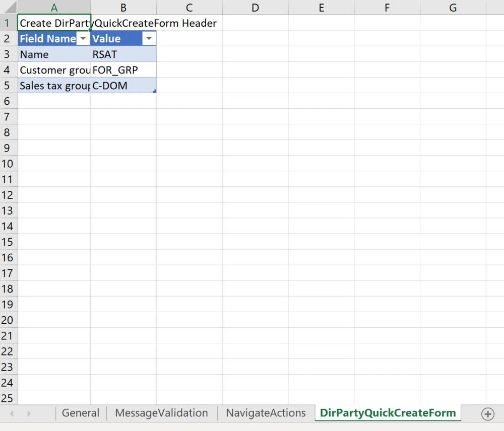504x431 pixels.
Task: Select row 10 header
Action: click(x=8, y=164)
